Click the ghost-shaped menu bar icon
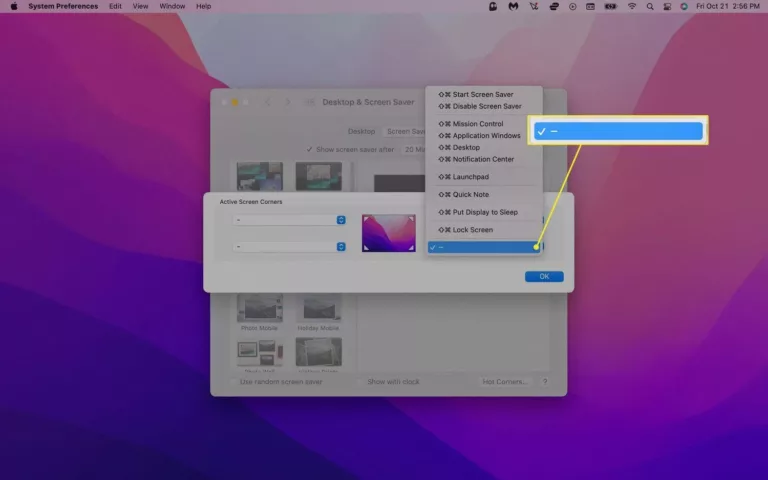The image size is (768, 480). 493,6
